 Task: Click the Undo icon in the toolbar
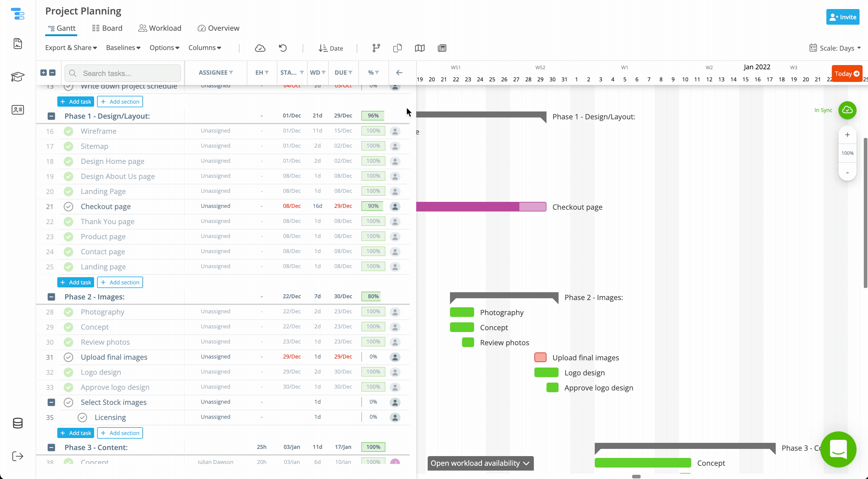(x=283, y=48)
